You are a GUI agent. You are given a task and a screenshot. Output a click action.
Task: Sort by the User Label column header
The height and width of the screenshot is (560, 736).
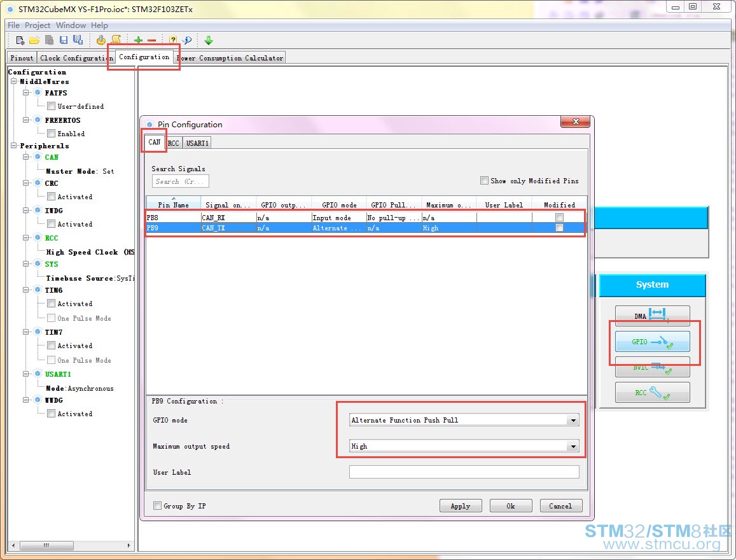click(504, 204)
